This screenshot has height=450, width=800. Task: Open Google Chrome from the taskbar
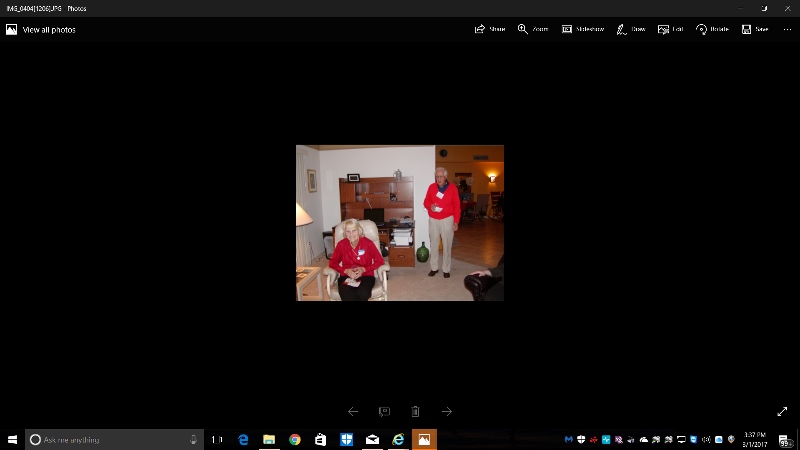point(295,439)
